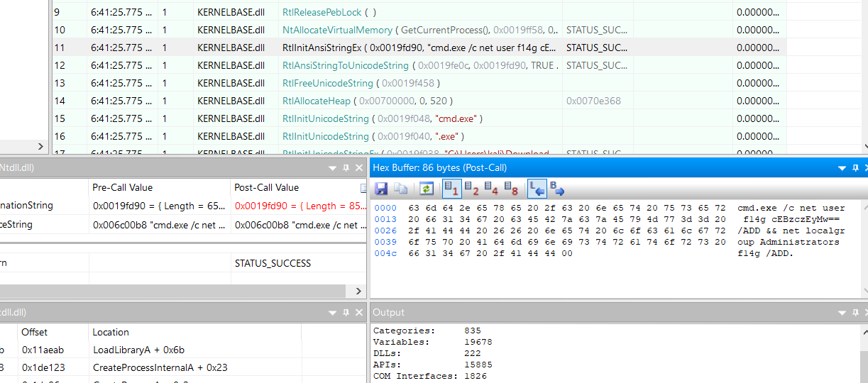Select Post-Call value 0x006c00b8 "cmd.exe /c net"

click(300, 224)
